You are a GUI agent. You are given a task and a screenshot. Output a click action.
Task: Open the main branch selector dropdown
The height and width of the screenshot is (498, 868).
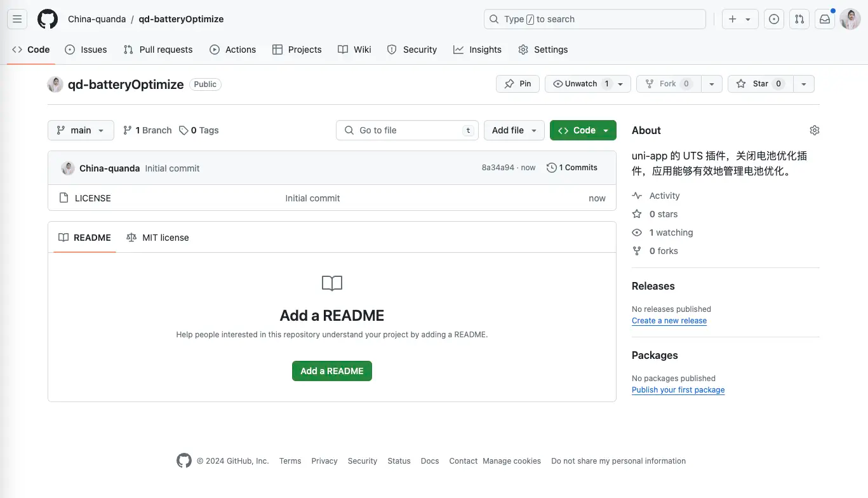[80, 130]
